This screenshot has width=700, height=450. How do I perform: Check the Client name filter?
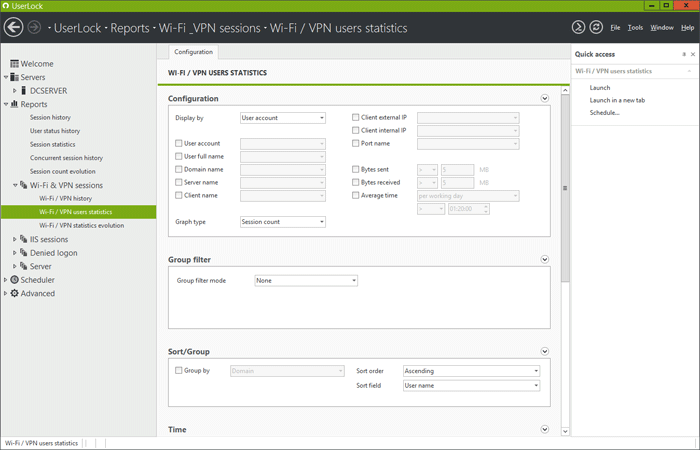point(179,195)
